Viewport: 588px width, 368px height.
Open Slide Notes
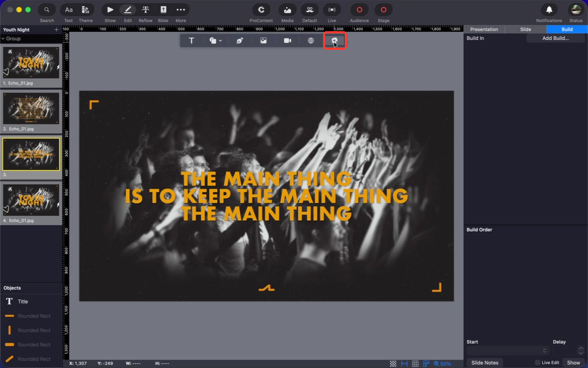click(485, 362)
